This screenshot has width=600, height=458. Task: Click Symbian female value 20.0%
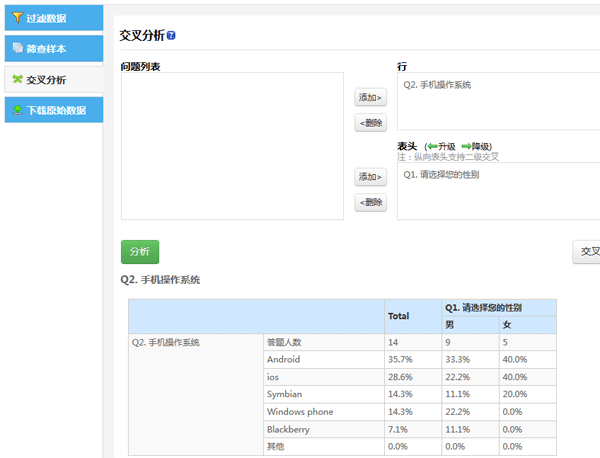click(515, 394)
